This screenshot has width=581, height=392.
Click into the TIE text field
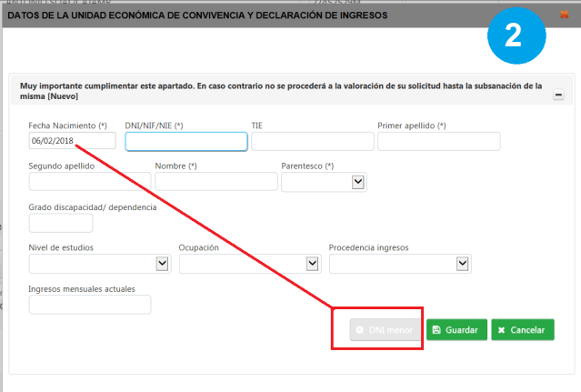click(313, 141)
